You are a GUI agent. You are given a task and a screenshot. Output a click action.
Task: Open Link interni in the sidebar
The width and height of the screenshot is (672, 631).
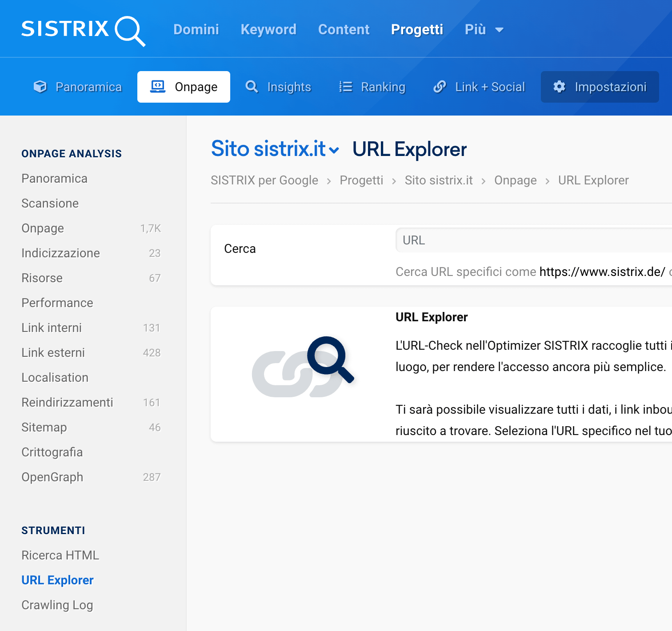(52, 328)
